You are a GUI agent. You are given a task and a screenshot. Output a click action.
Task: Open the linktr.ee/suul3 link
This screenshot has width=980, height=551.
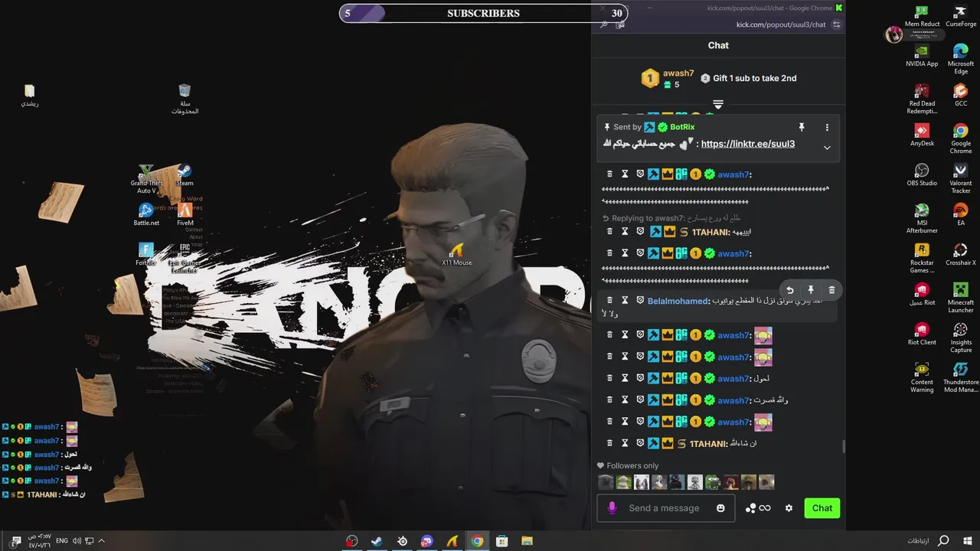pyautogui.click(x=748, y=144)
